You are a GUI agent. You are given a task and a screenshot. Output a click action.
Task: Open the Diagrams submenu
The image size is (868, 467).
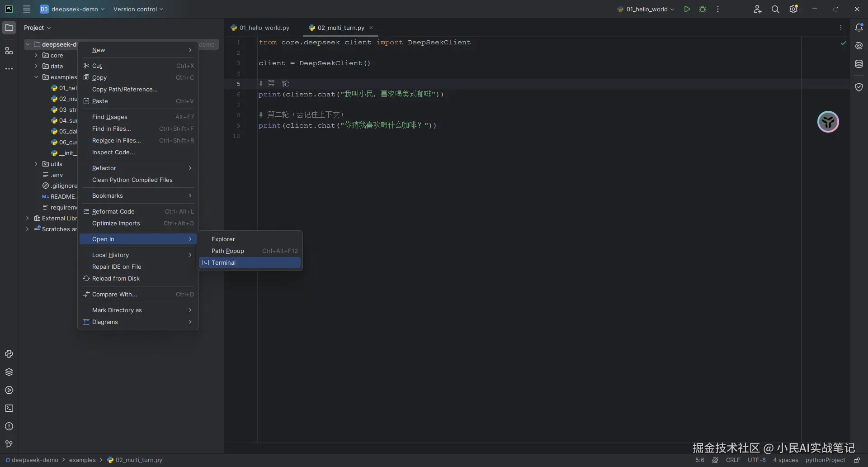pos(138,322)
